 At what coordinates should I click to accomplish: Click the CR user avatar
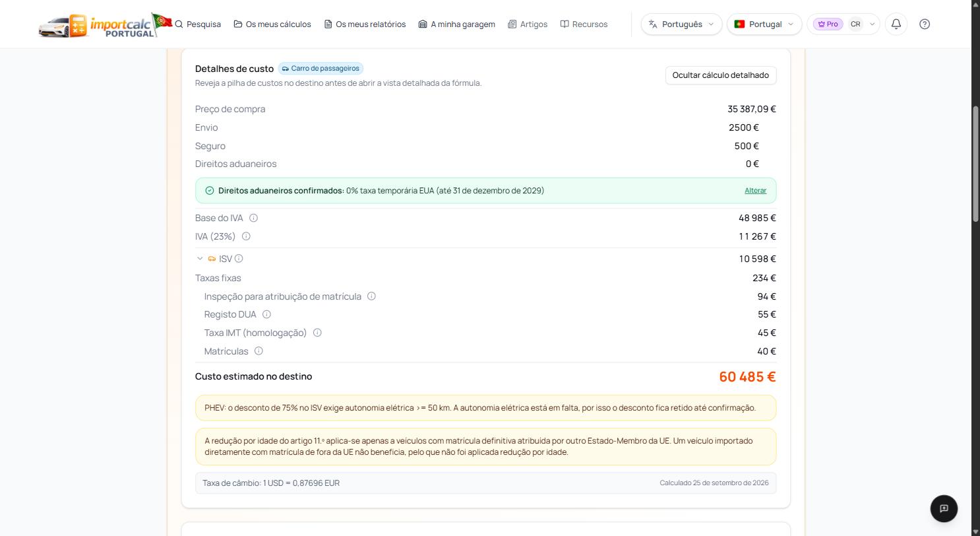click(x=855, y=24)
